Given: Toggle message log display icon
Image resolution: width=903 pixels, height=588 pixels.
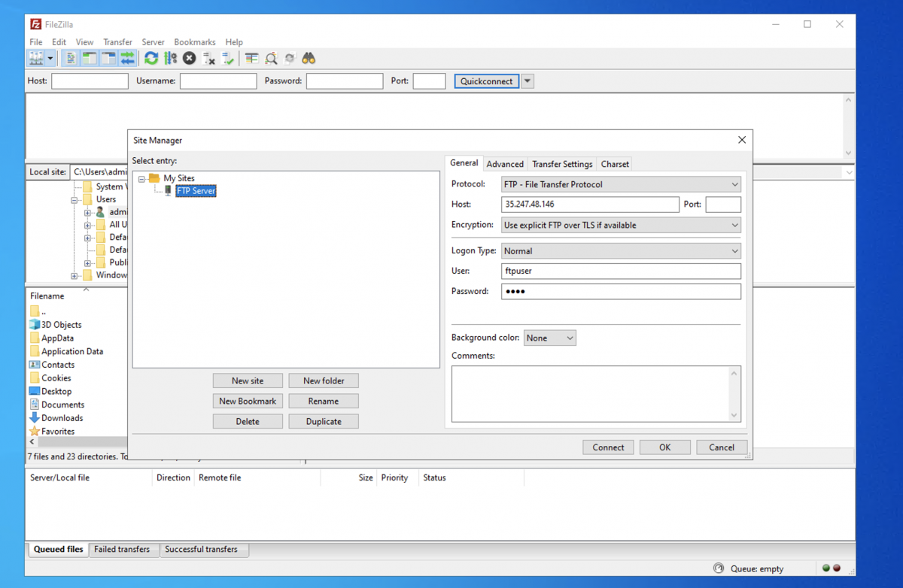Looking at the screenshot, I should [71, 58].
